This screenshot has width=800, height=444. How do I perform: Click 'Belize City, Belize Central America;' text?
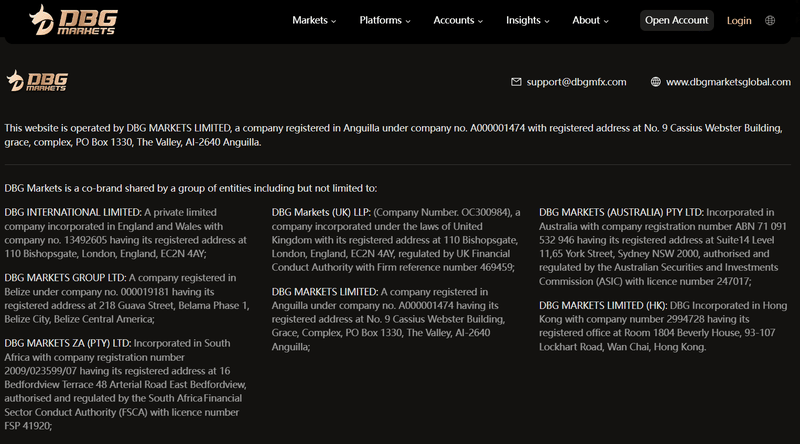(x=79, y=319)
